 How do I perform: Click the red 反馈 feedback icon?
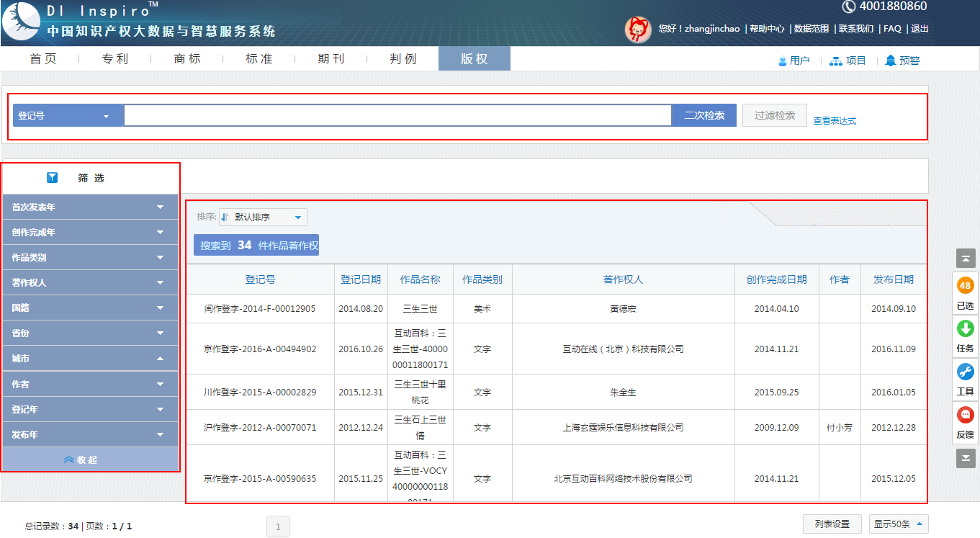coord(965,416)
